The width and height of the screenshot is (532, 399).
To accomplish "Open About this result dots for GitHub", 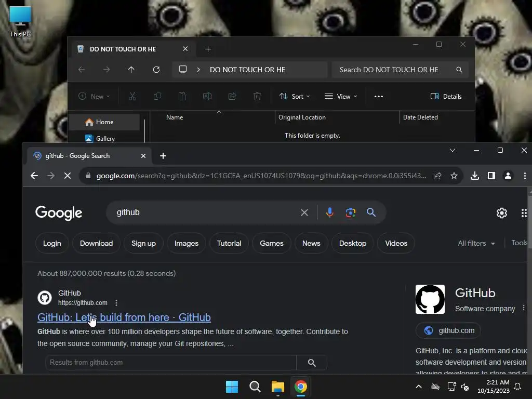I will coord(116,303).
